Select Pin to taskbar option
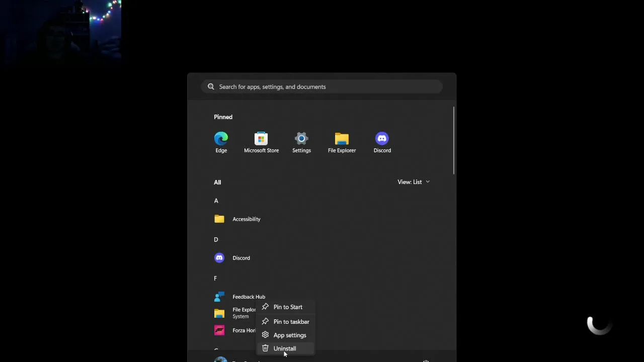Image resolution: width=644 pixels, height=362 pixels. (x=286, y=321)
